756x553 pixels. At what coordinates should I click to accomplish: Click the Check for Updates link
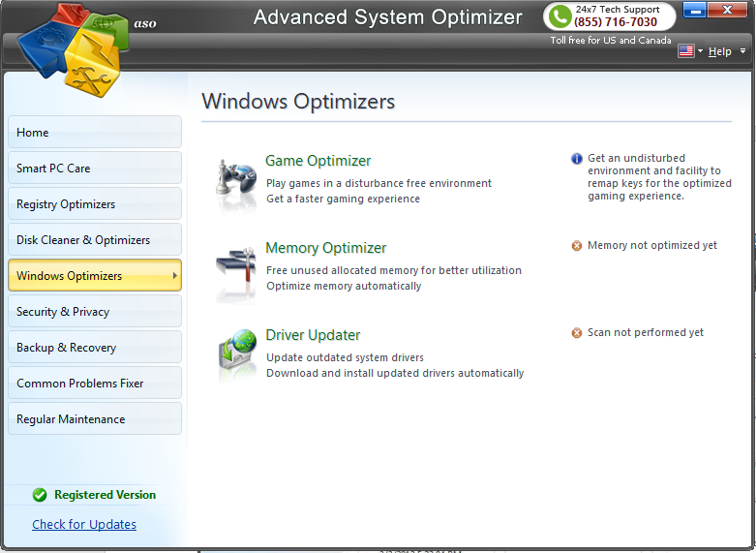click(x=84, y=525)
